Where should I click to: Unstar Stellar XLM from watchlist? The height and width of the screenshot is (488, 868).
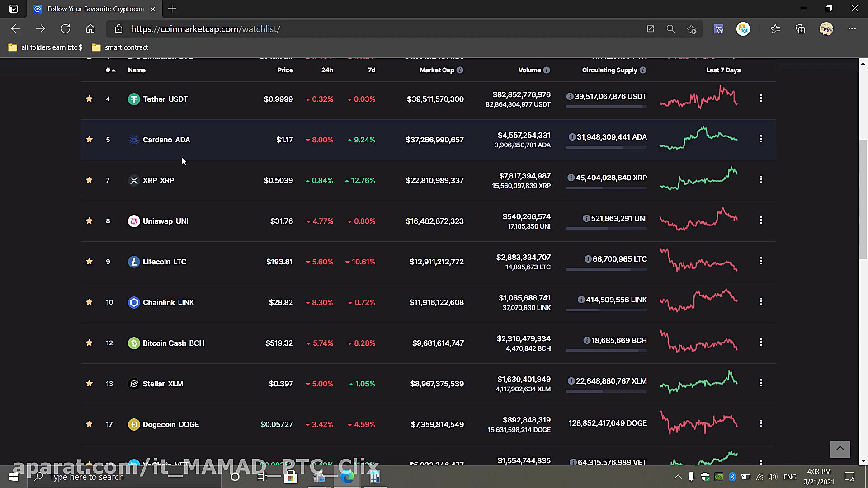click(x=89, y=383)
